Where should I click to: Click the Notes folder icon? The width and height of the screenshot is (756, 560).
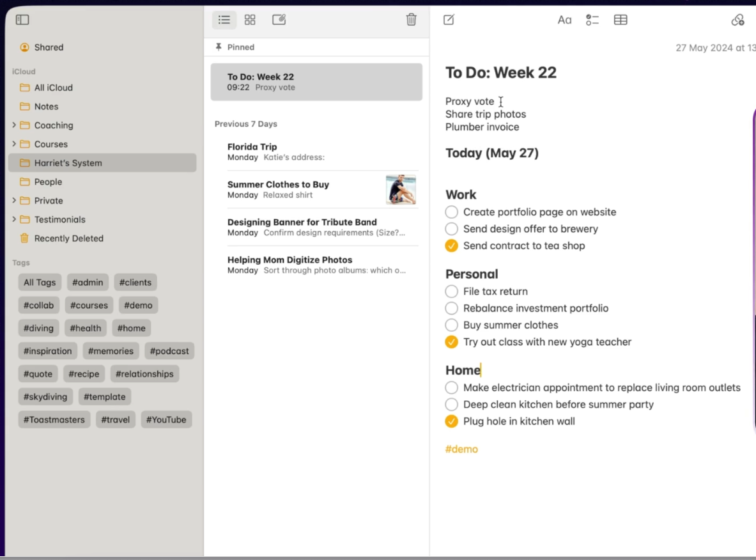(x=24, y=107)
